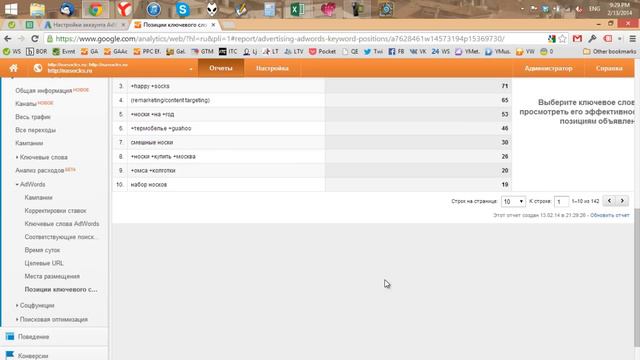Screen dimensions: 640x360
Task: Open Ключевые слова AdWords report
Action: pyautogui.click(x=62, y=224)
